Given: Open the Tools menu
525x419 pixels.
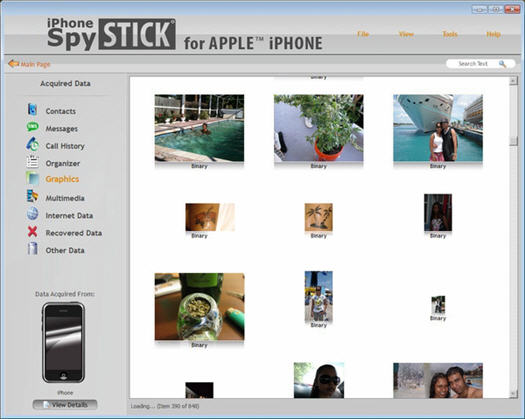Looking at the screenshot, I should point(450,34).
